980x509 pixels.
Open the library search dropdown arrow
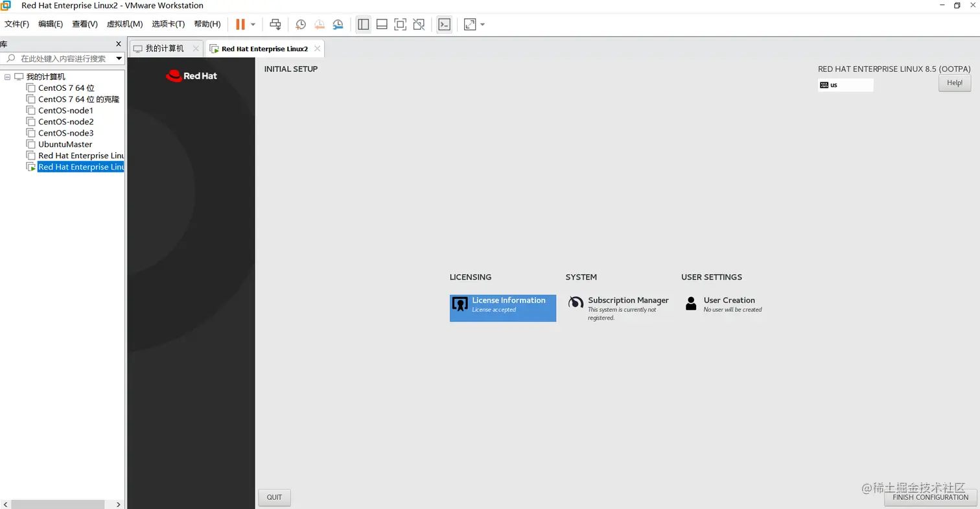119,58
